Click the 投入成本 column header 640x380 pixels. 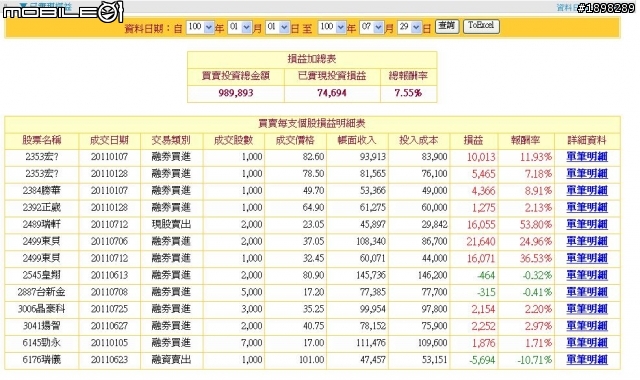(x=419, y=140)
